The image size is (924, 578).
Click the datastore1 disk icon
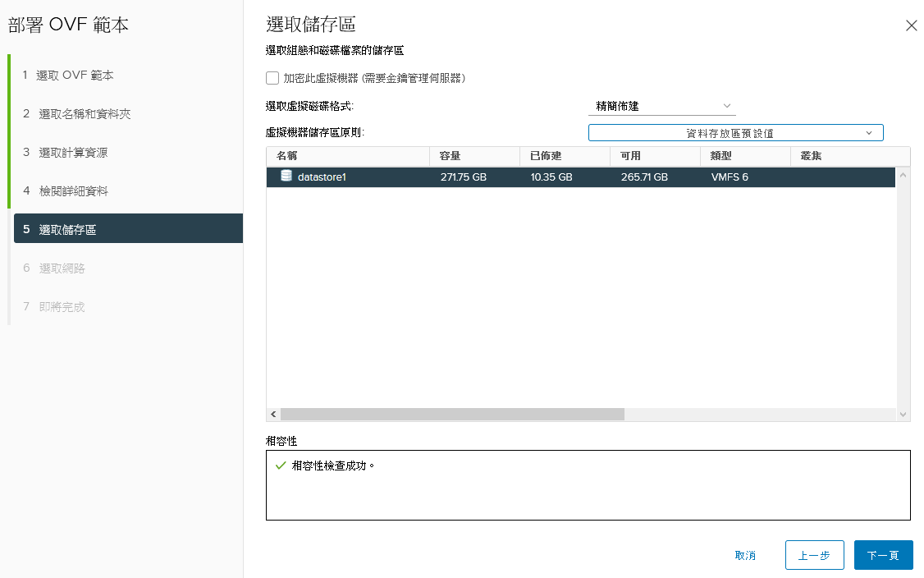pos(286,176)
